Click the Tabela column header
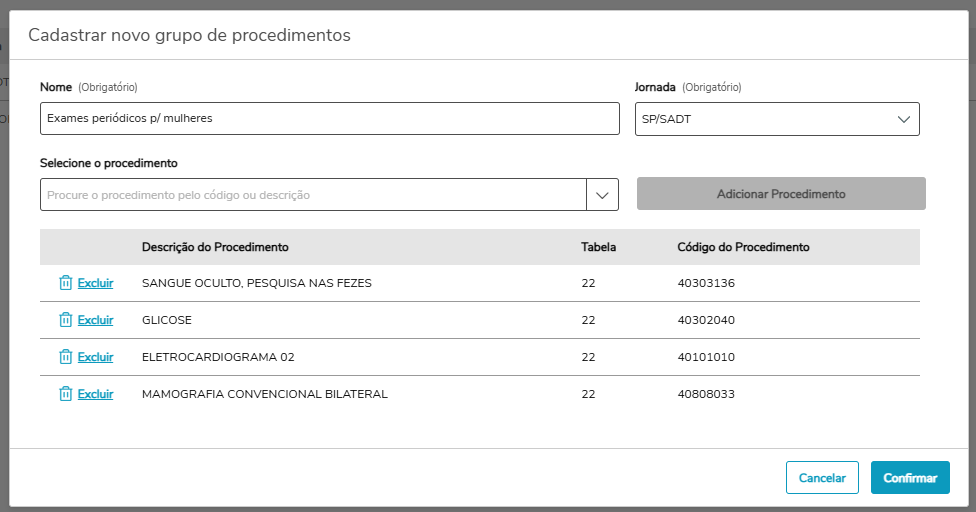Image resolution: width=976 pixels, height=512 pixels. tap(598, 247)
